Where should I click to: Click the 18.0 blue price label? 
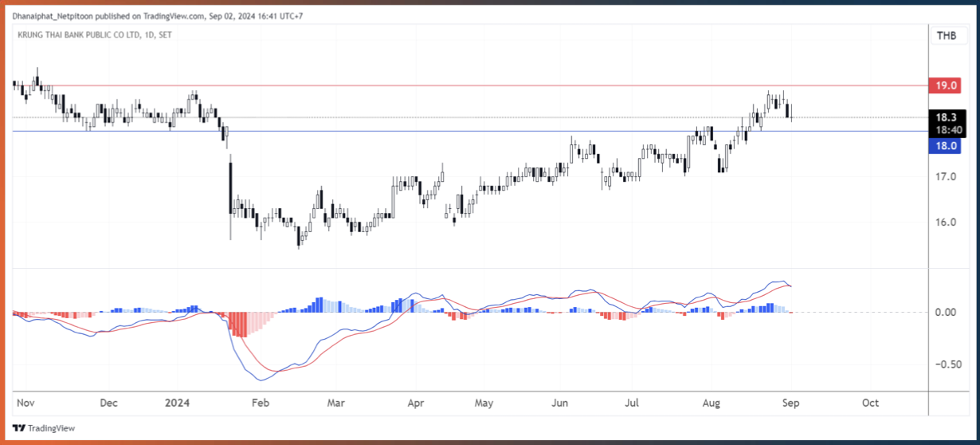(946, 146)
